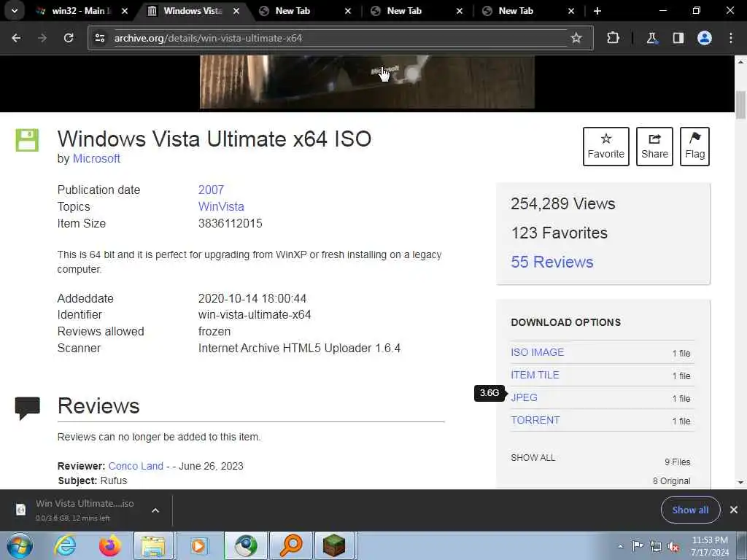Click the green floppy disk software icon
This screenshot has height=560, width=747.
[x=27, y=140]
